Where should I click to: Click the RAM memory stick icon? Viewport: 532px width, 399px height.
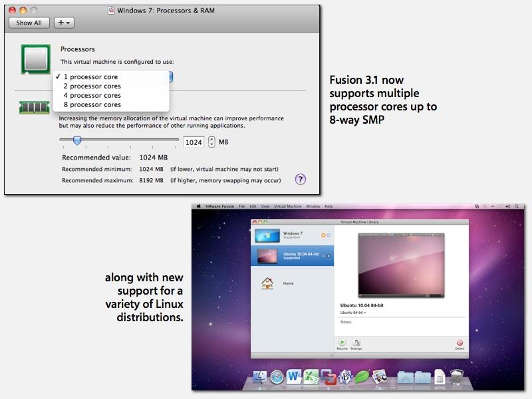(x=35, y=108)
